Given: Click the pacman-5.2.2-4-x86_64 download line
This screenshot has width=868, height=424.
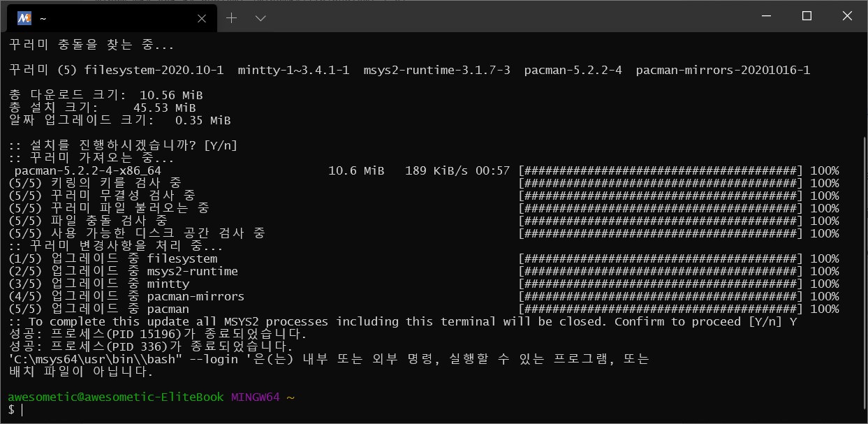Looking at the screenshot, I should pos(423,170).
